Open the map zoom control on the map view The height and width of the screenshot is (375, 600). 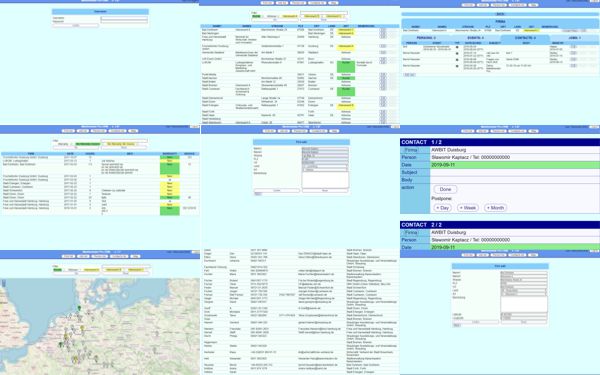click(x=3, y=283)
